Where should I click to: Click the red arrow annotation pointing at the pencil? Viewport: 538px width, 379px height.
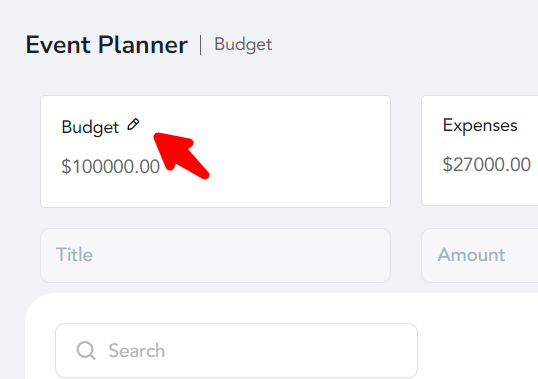click(x=181, y=156)
